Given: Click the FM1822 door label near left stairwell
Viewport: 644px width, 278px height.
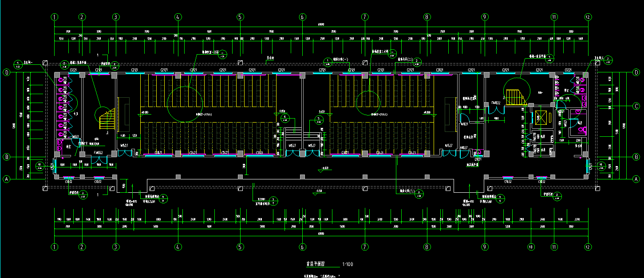Looking at the screenshot, I should (x=98, y=153).
